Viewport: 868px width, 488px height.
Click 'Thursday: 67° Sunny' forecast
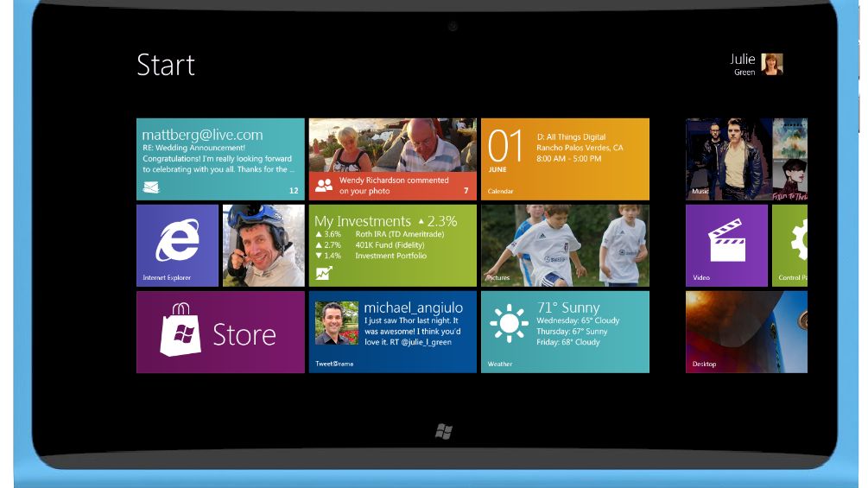tap(572, 332)
